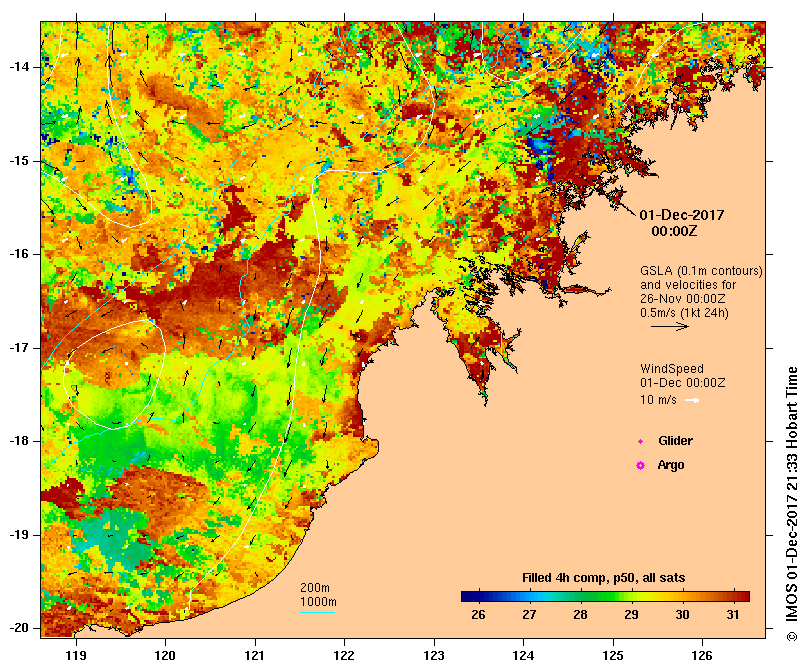Viewport: 809px width, 672px height.
Task: Click 'and velocities for' legend text
Action: [x=688, y=285]
